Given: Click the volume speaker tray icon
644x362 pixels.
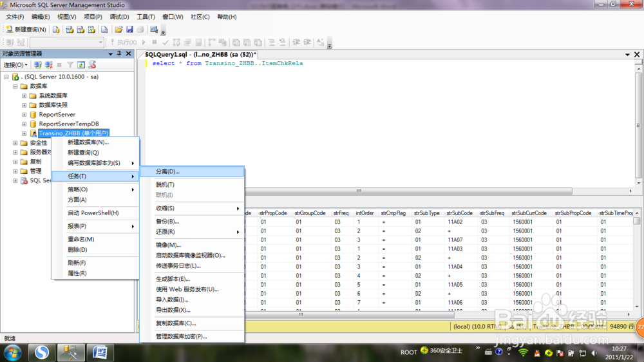Looking at the screenshot, I should point(594,352).
